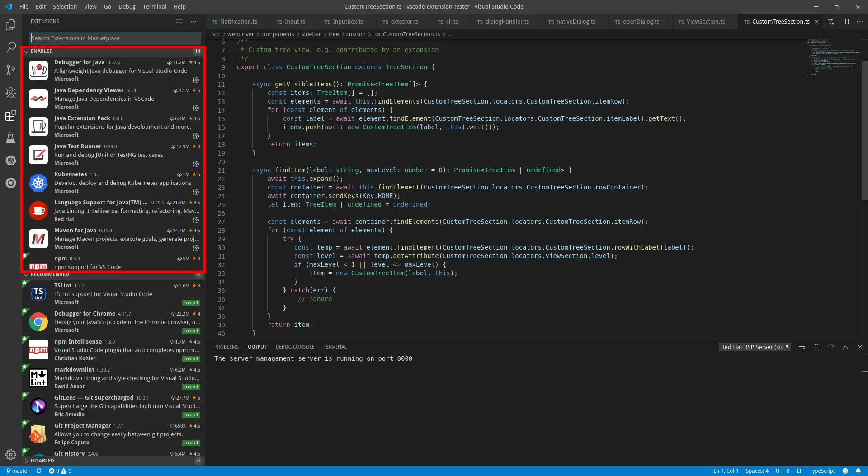Expand the DISABLED extensions section
Viewport: 868px width, 476px height.
(113, 461)
